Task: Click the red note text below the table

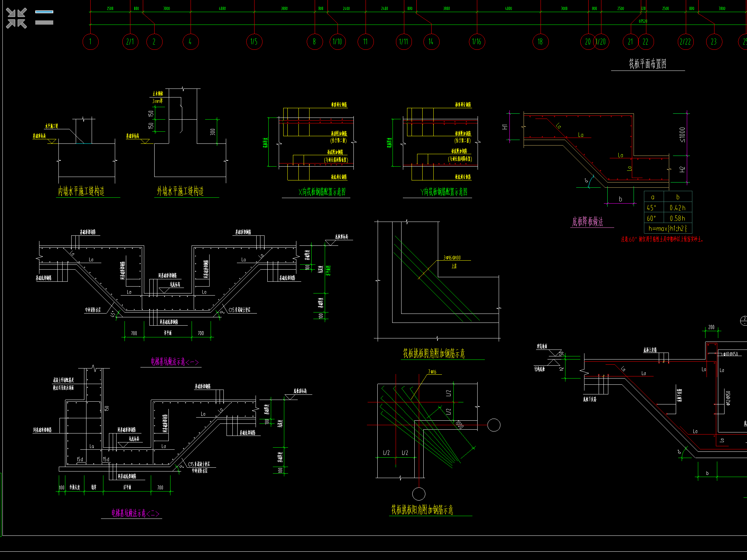Action: click(662, 239)
